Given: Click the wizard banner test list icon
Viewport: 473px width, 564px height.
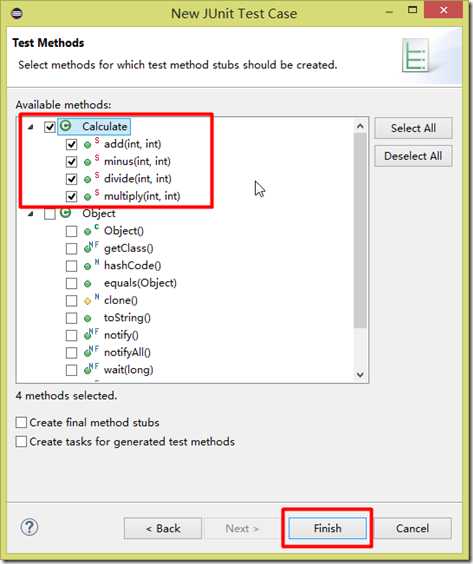Looking at the screenshot, I should (416, 56).
